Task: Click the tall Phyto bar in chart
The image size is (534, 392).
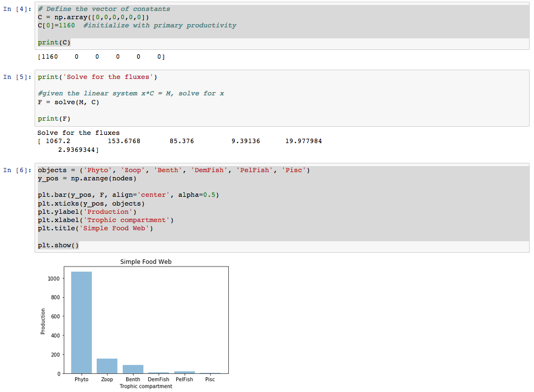Action: click(82, 322)
